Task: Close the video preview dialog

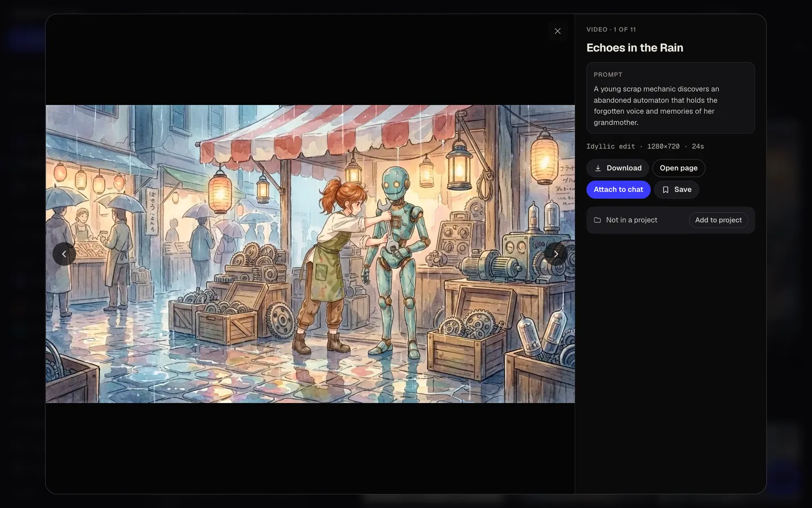Action: point(558,31)
